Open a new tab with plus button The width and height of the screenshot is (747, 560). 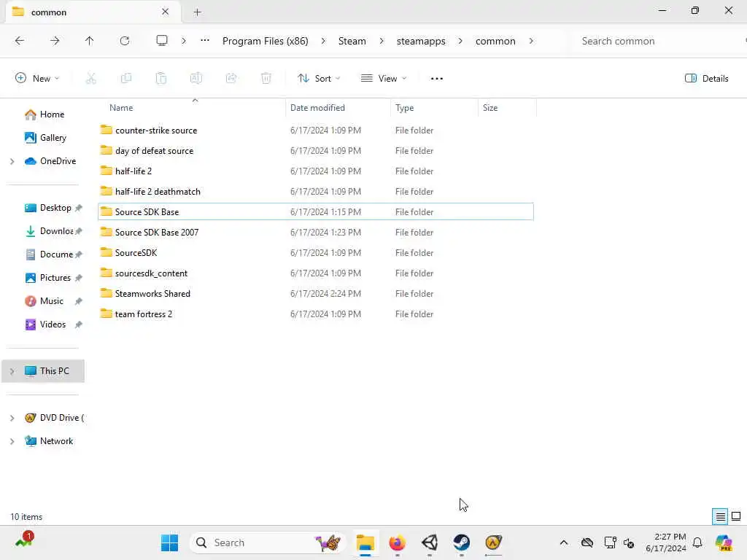[197, 12]
